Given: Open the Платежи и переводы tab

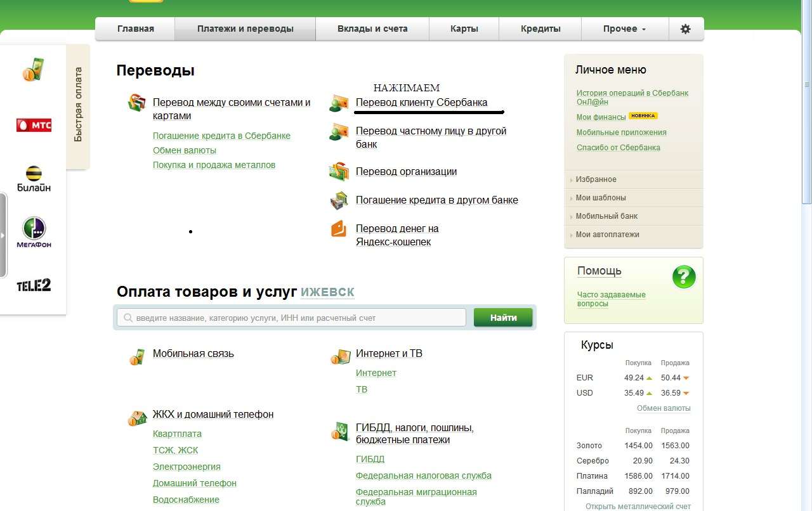Looking at the screenshot, I should point(245,29).
